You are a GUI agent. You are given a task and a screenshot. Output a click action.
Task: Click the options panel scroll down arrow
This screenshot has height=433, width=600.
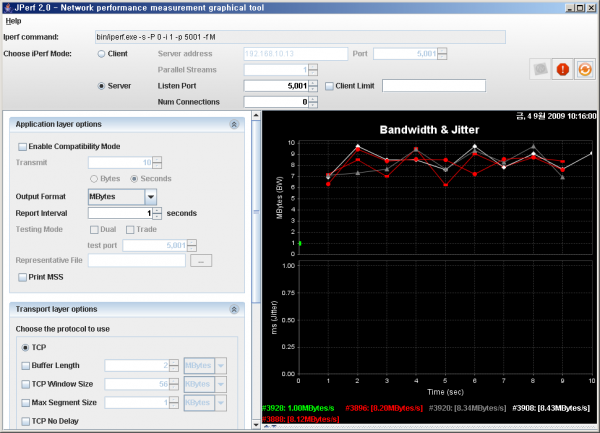(256, 425)
